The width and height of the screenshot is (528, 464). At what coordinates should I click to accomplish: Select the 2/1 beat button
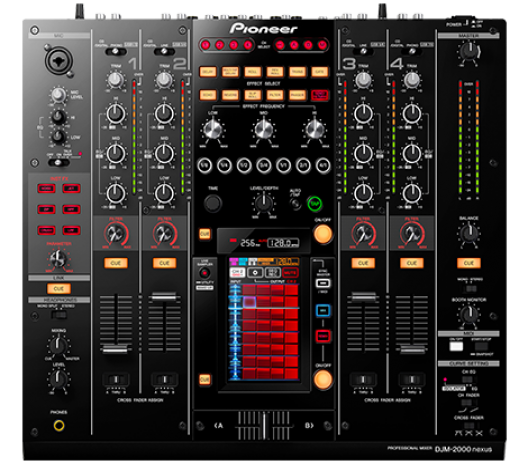[x=303, y=165]
